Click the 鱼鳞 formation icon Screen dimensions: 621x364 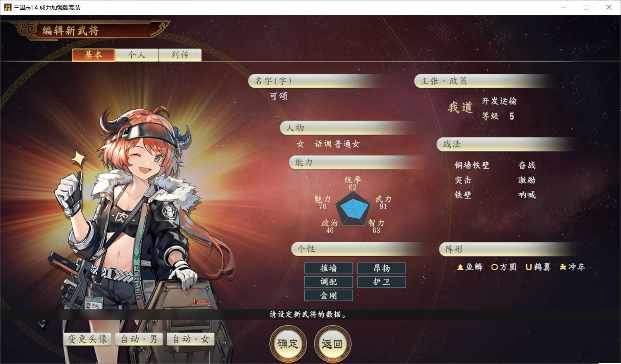(460, 267)
